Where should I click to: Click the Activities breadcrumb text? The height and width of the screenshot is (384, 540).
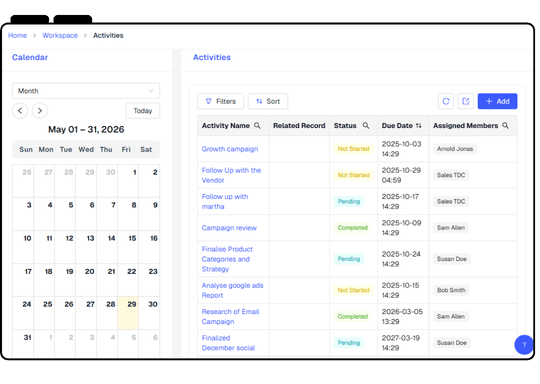click(x=108, y=35)
